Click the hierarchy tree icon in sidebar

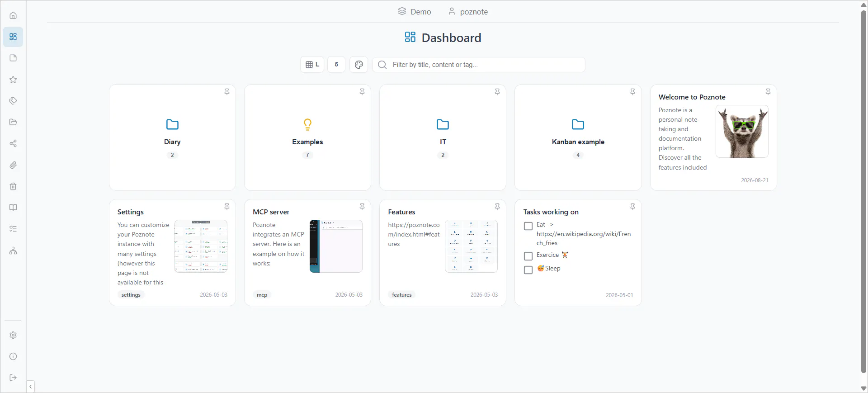(x=13, y=251)
